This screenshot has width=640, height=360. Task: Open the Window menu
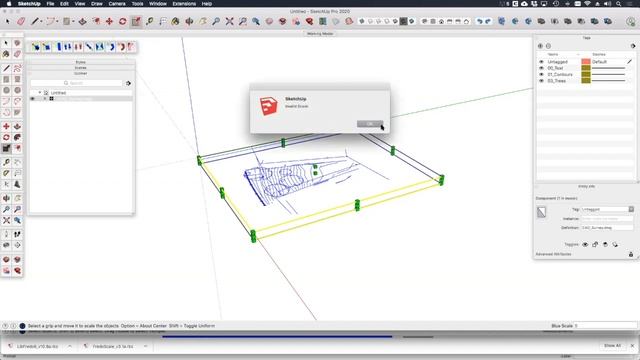click(158, 4)
